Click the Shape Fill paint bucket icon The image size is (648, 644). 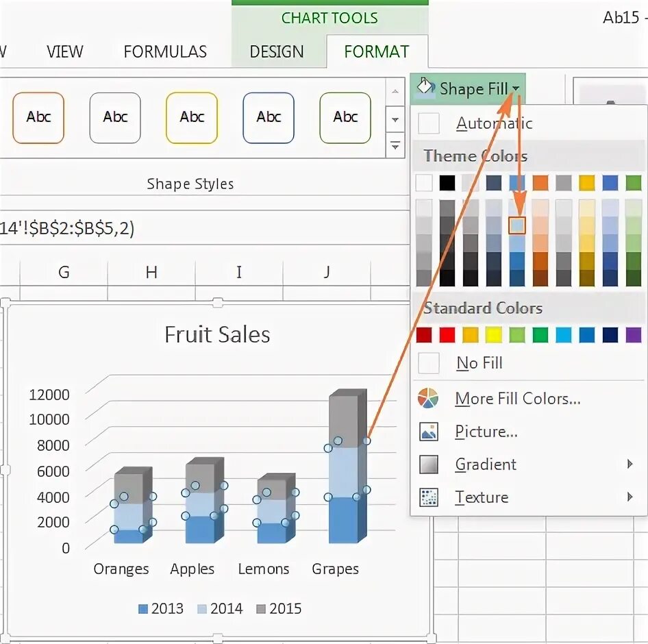[425, 87]
